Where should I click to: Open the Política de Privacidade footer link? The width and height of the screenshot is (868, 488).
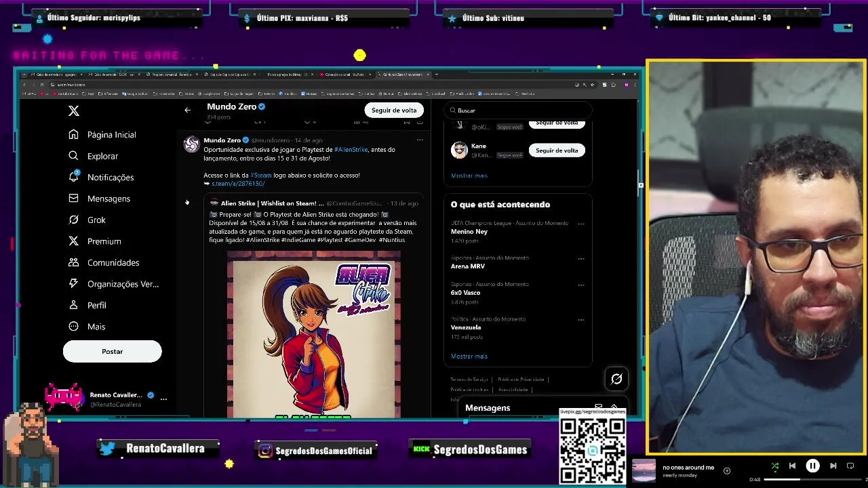coord(521,380)
